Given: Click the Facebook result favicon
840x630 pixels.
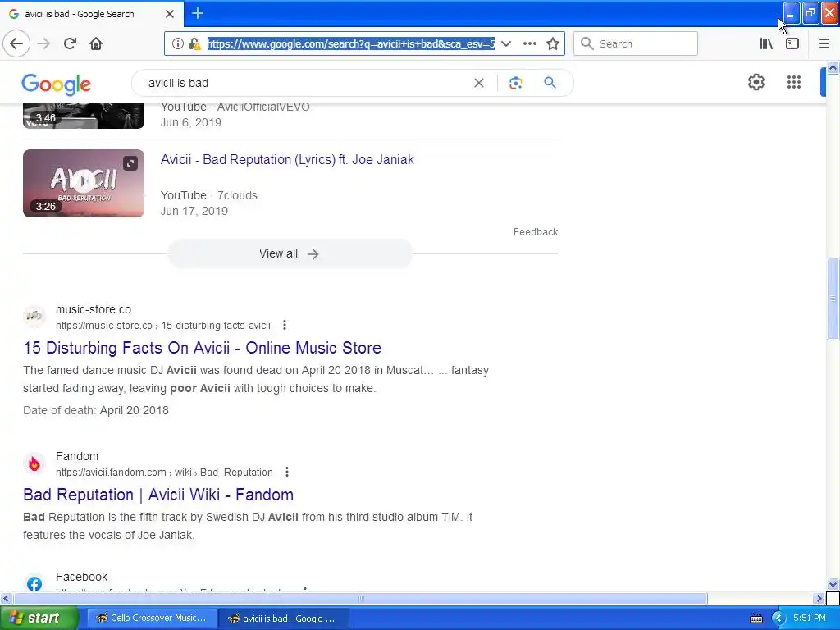Looking at the screenshot, I should [x=34, y=583].
